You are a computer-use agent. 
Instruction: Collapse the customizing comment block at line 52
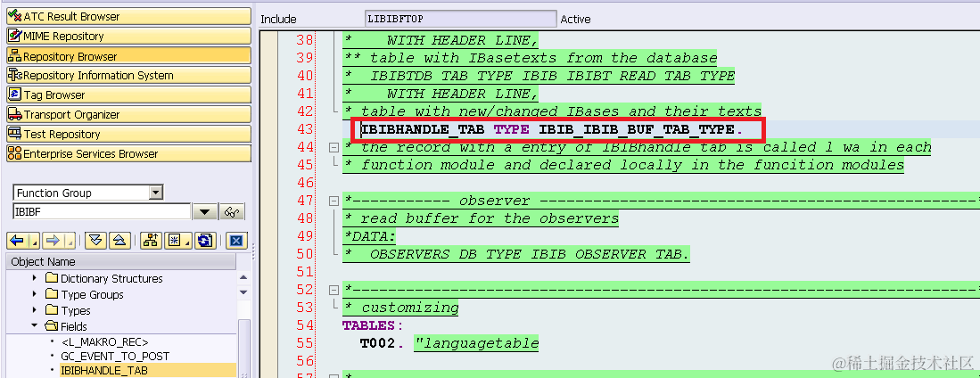coord(334,289)
